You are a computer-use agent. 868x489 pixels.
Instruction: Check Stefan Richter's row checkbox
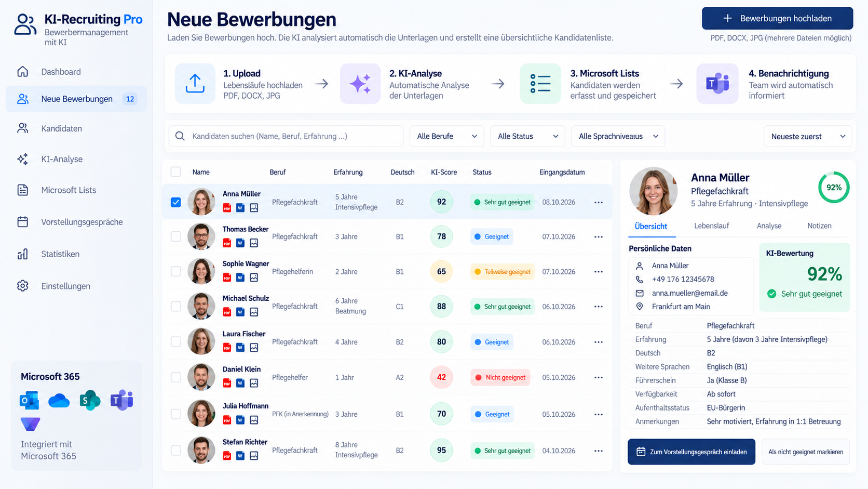click(176, 450)
